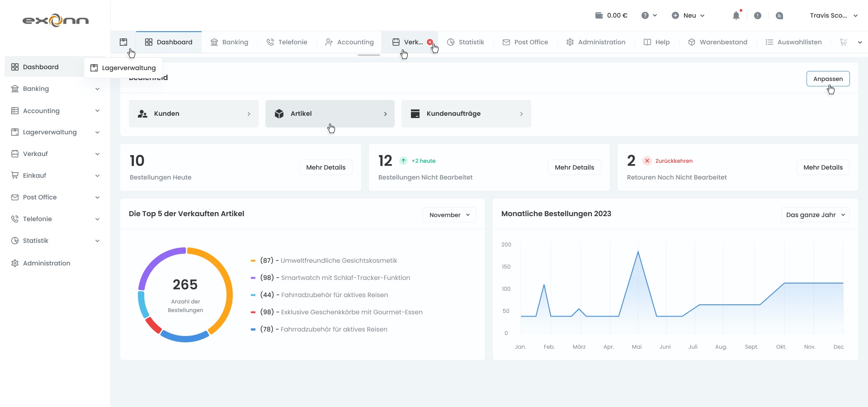This screenshot has height=407, width=868.
Task: Expand Post Office chevron in sidebar
Action: point(97,198)
